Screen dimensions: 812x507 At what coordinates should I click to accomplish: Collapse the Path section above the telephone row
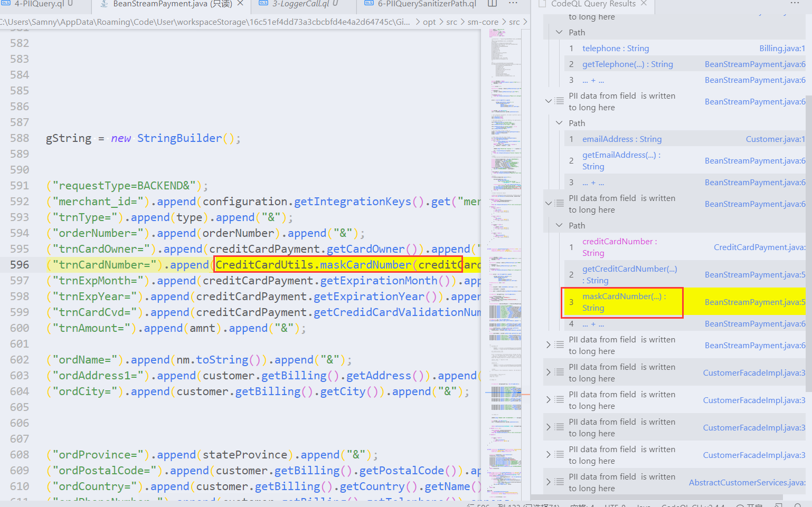click(559, 32)
